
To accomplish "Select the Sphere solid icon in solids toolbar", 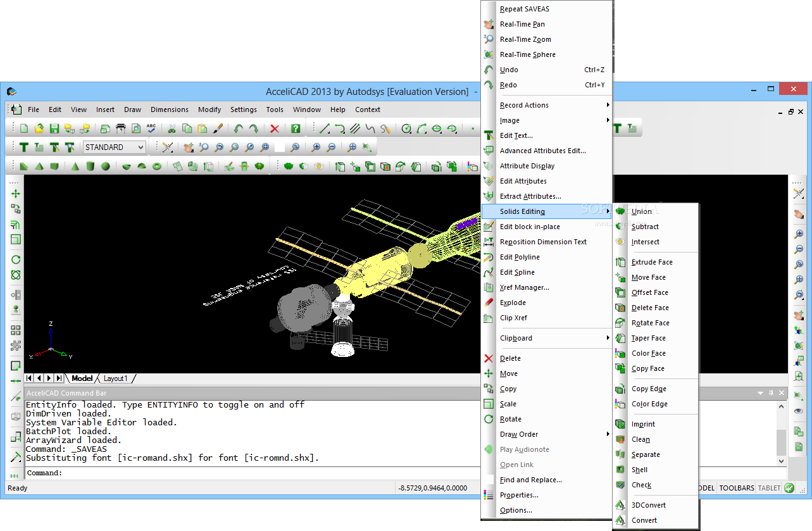I will (x=106, y=166).
